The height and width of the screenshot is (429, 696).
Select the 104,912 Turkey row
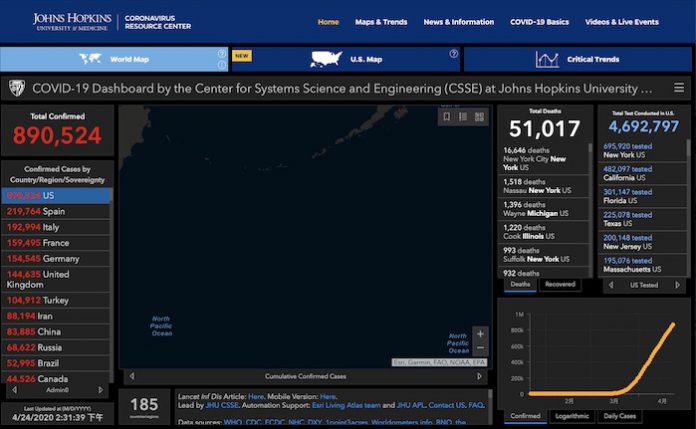tap(56, 300)
